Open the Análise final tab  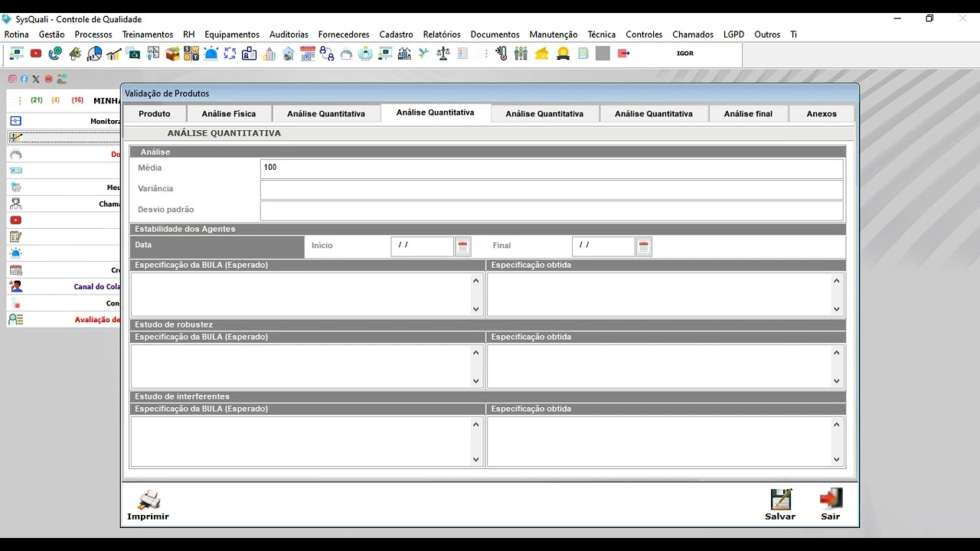[748, 113]
